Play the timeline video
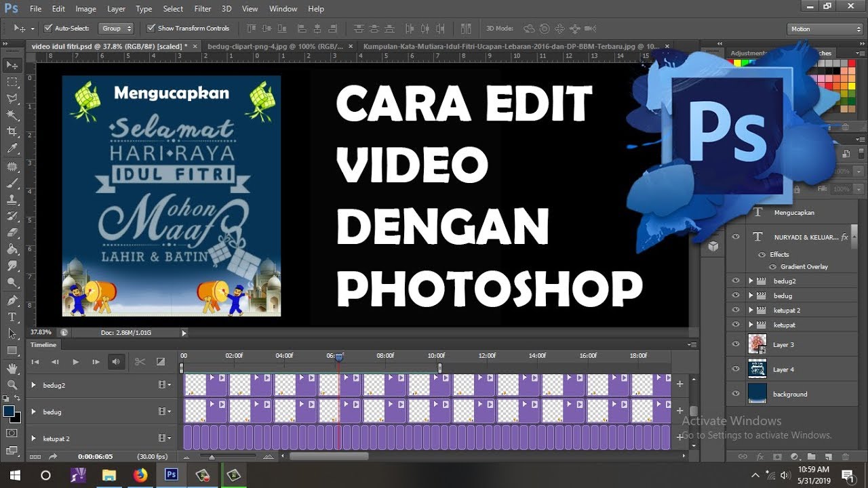868x488 pixels. point(75,362)
